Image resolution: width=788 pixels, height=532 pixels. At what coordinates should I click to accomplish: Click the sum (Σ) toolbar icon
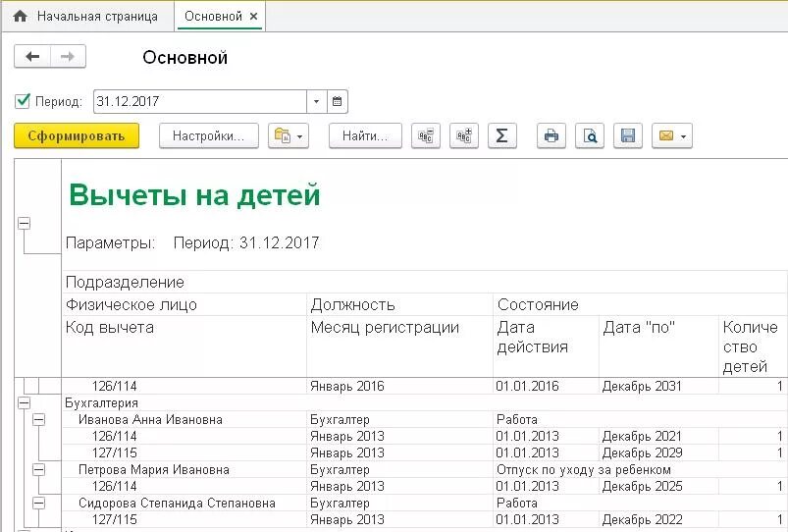(502, 135)
